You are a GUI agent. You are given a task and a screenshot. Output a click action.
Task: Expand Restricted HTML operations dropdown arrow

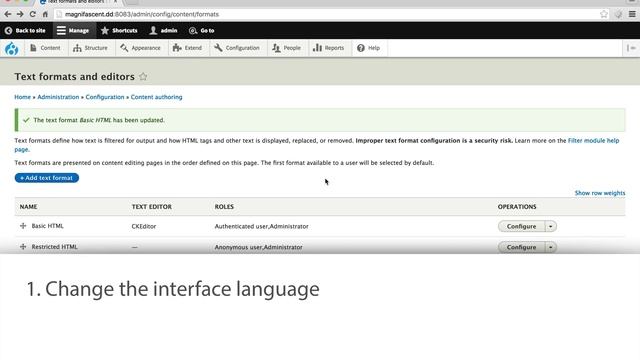(x=551, y=247)
